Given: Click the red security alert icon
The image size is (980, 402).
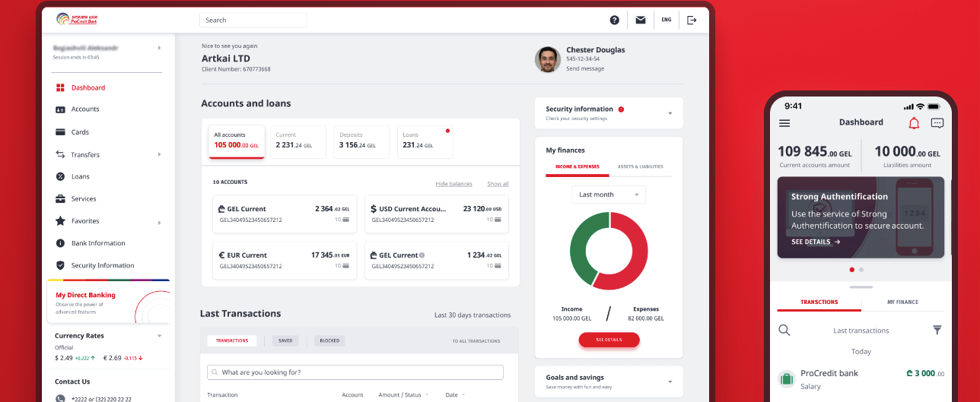Looking at the screenshot, I should 621,109.
